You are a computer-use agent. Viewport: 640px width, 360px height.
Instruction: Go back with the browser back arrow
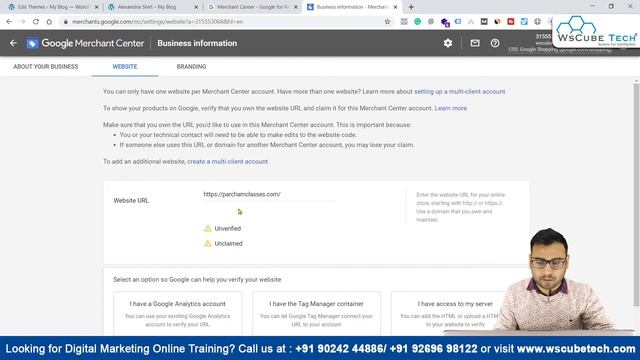[9, 22]
